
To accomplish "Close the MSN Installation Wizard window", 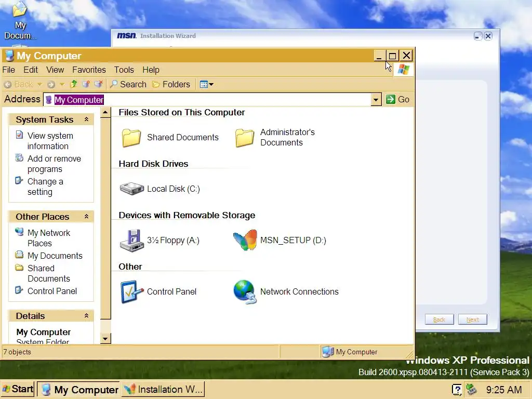I will click(x=488, y=36).
